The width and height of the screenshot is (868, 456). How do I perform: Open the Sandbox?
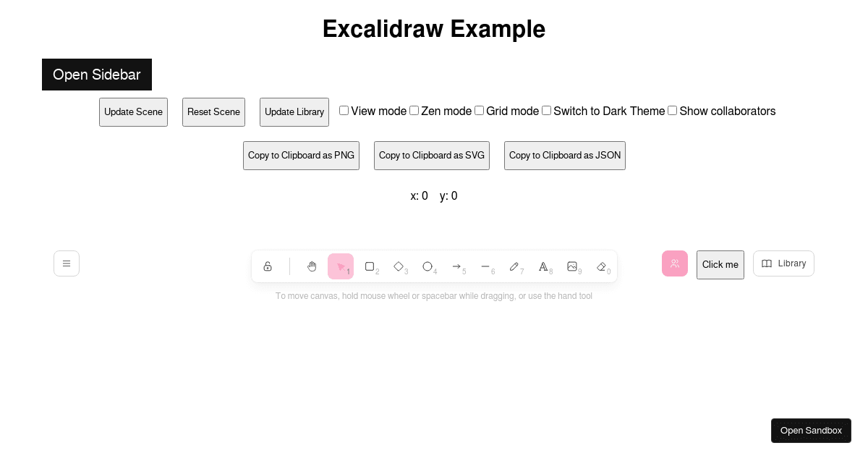[x=811, y=431]
